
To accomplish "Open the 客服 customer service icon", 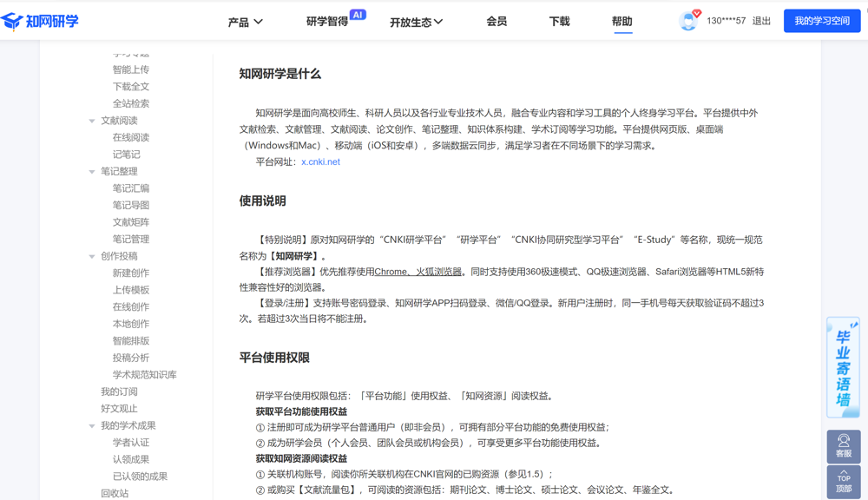I will pyautogui.click(x=844, y=446).
